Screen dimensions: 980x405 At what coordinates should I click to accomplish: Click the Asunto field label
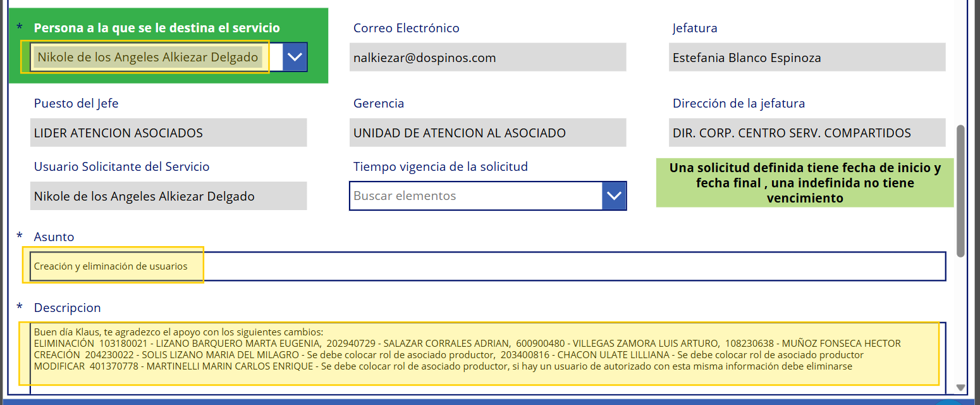(x=54, y=237)
